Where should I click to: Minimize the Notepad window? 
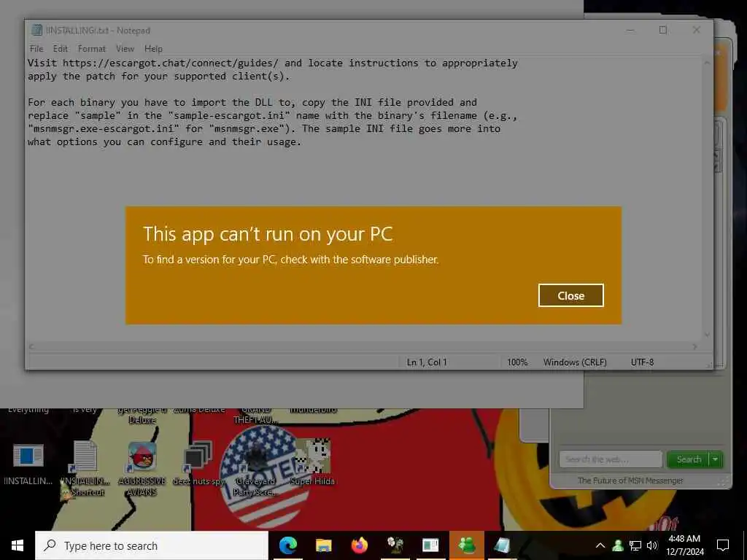pyautogui.click(x=630, y=30)
